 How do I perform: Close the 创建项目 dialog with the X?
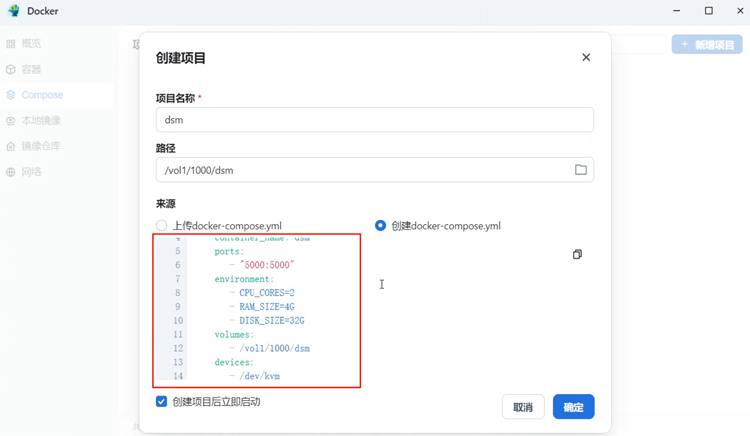(x=586, y=57)
